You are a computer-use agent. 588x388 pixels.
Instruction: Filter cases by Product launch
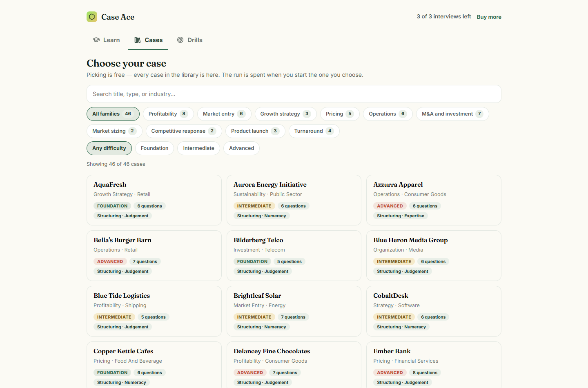point(255,131)
